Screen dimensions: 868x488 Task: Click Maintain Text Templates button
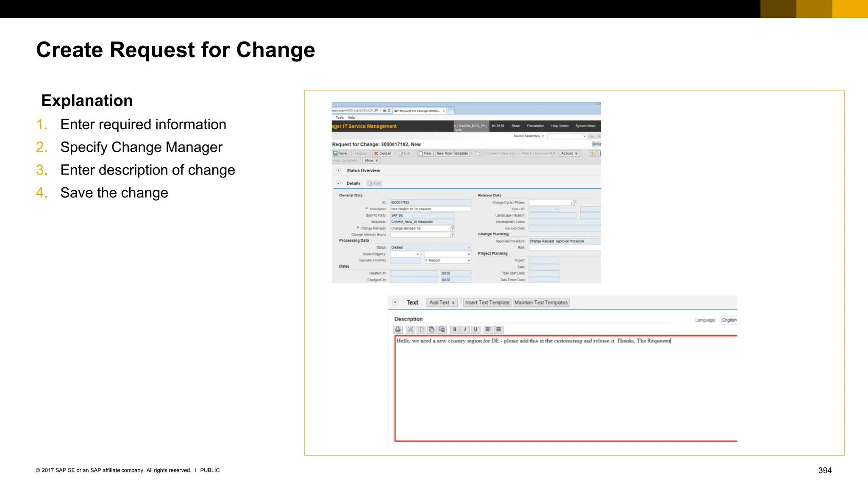tap(541, 302)
